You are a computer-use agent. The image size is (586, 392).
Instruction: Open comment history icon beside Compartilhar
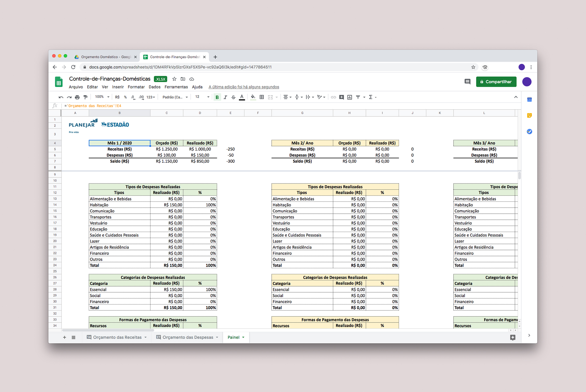pos(467,82)
